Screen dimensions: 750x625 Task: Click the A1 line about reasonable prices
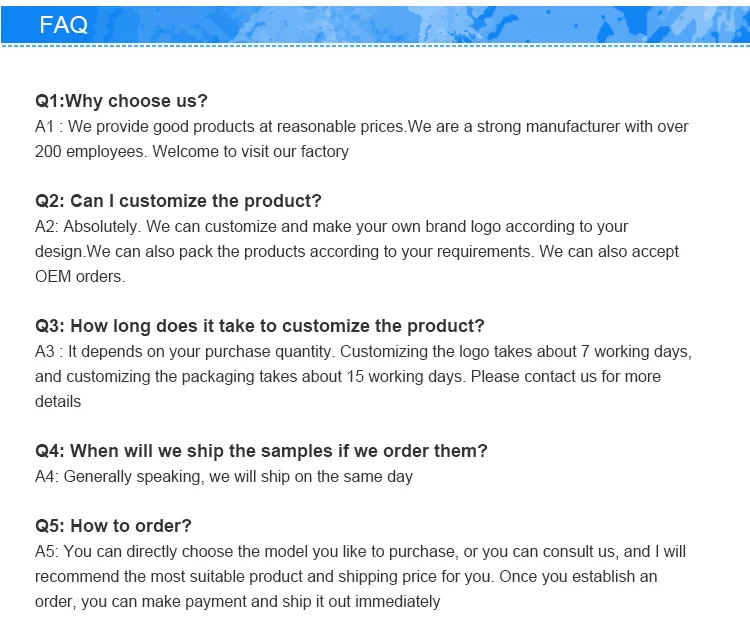(x=361, y=127)
